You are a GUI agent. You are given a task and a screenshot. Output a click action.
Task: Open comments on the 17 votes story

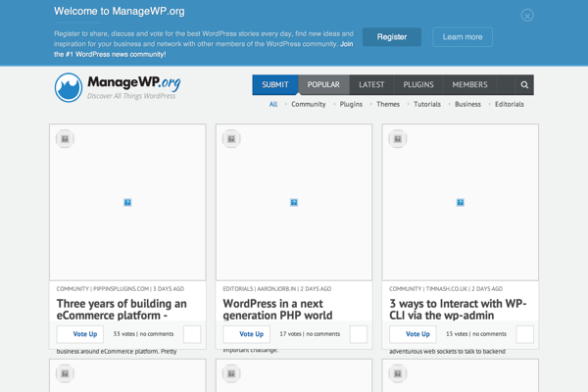click(323, 334)
